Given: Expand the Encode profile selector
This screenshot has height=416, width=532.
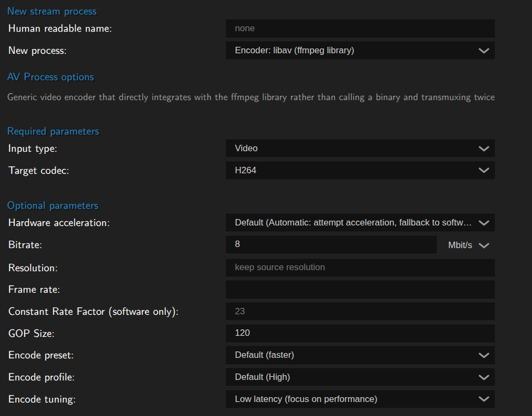Looking at the screenshot, I should point(360,377).
